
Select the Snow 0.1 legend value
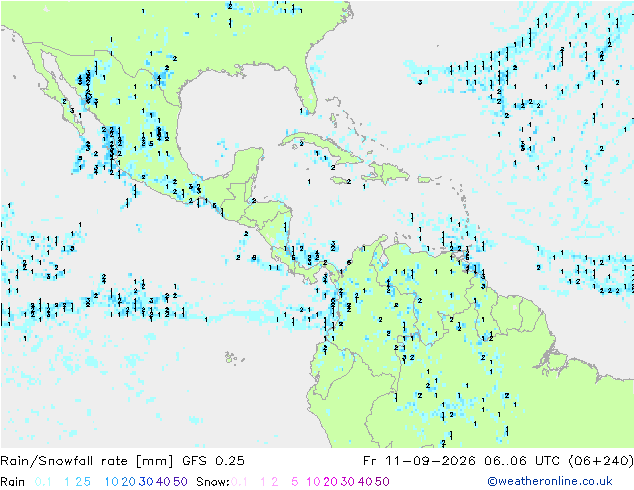point(239,482)
